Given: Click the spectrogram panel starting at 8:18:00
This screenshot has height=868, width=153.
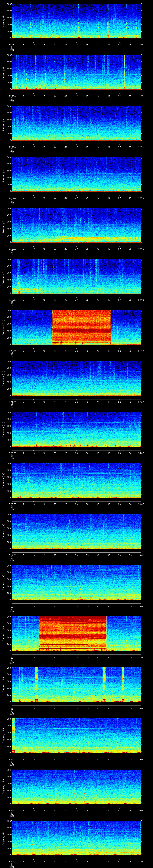Looking at the screenshot, I should [77, 225].
